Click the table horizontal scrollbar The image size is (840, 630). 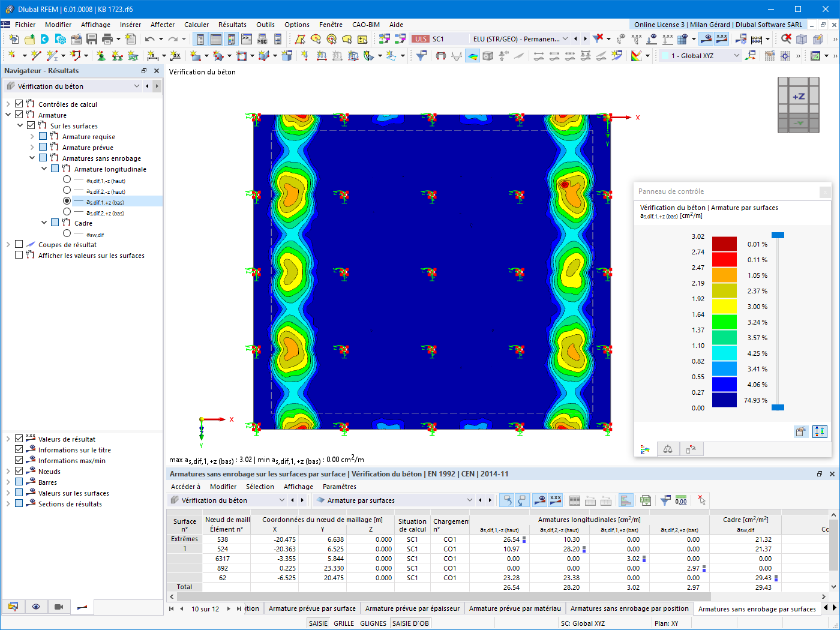tap(443, 597)
